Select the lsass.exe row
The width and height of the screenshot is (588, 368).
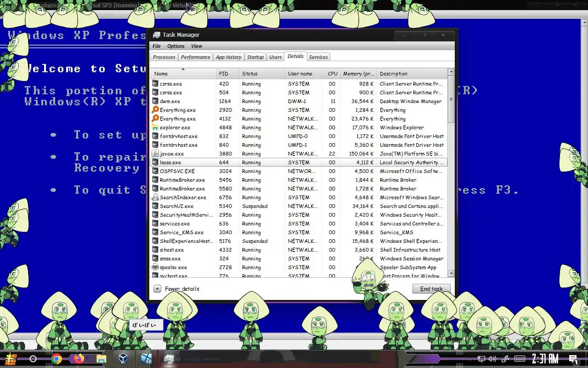(x=299, y=162)
